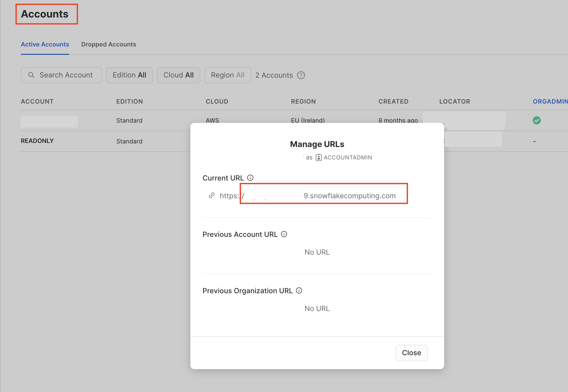Click the help icon near 2 Accounts
This screenshot has height=392, width=568.
pos(301,75)
